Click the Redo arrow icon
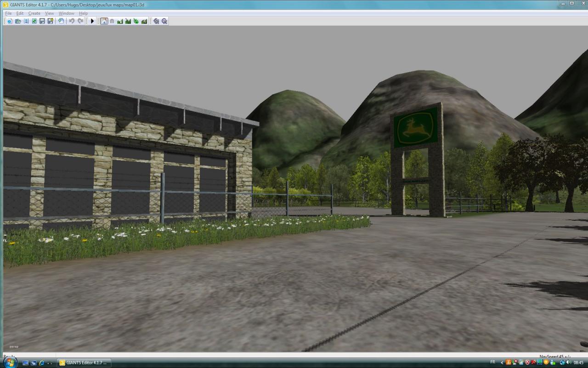 click(x=80, y=21)
